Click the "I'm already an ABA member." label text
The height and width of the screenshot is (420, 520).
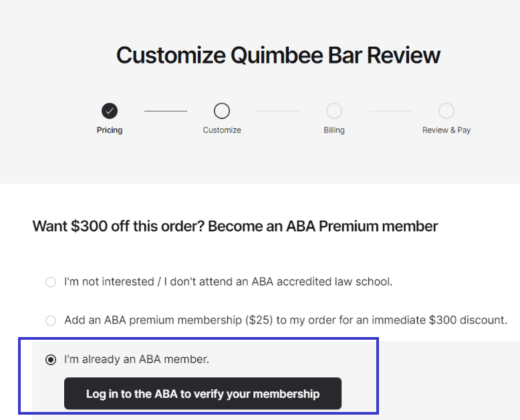pyautogui.click(x=136, y=359)
